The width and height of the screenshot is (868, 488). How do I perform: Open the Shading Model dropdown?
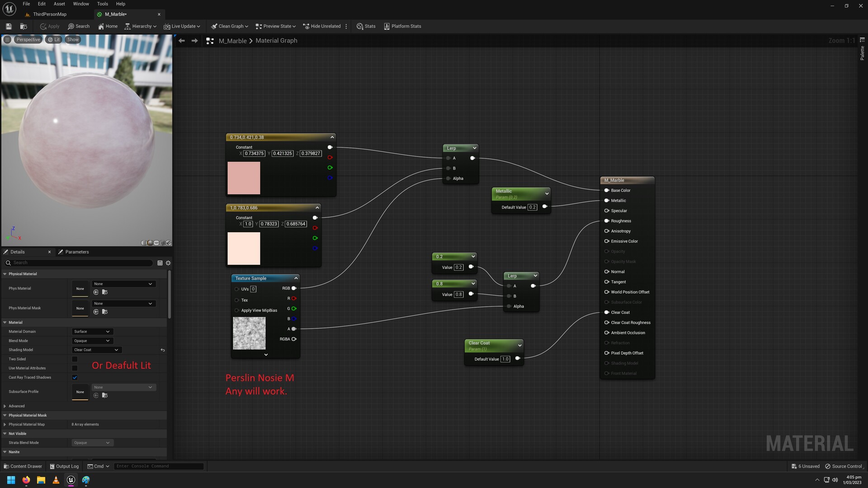coord(96,350)
